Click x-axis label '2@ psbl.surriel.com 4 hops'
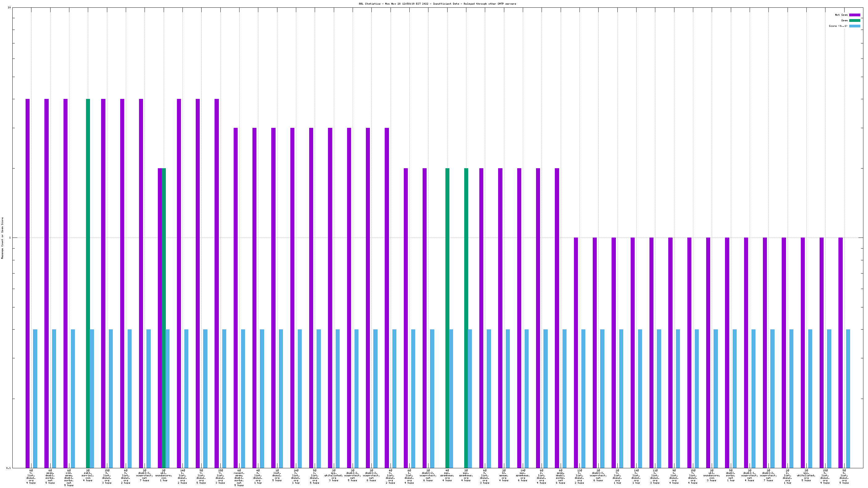 coord(88,475)
